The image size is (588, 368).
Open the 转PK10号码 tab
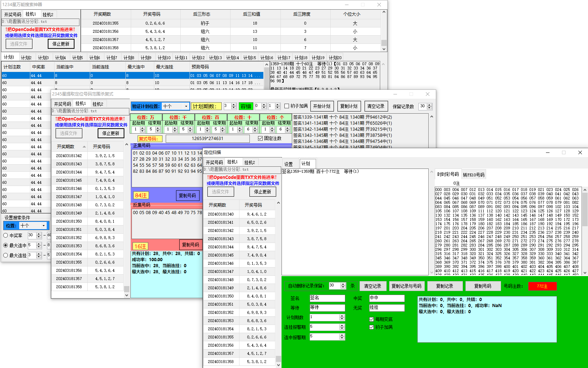point(473,175)
